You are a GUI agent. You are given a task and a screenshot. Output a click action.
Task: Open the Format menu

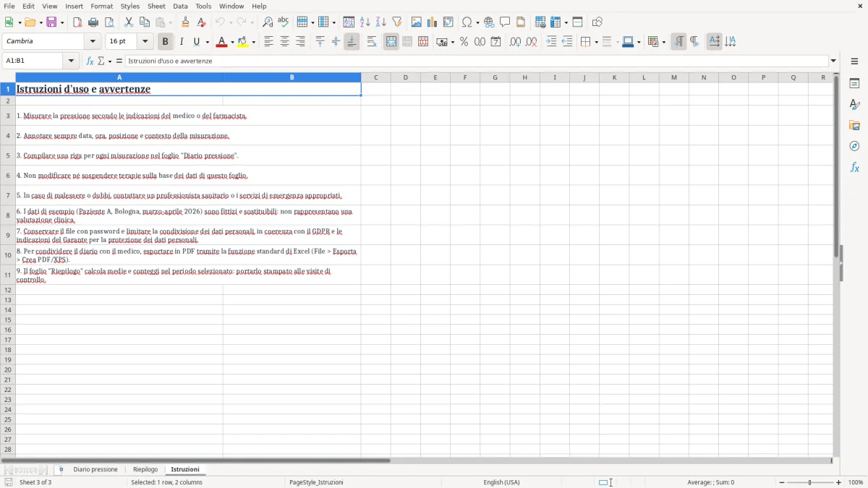pos(101,6)
